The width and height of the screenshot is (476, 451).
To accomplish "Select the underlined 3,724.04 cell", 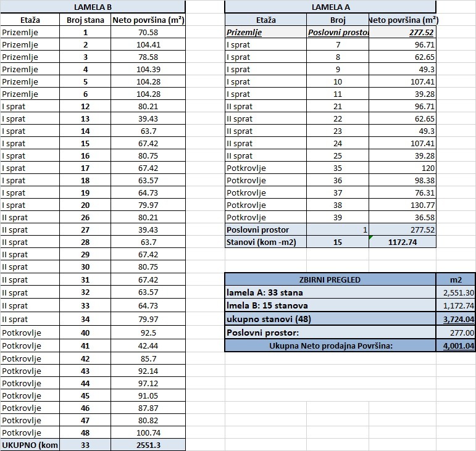I will point(456,319).
